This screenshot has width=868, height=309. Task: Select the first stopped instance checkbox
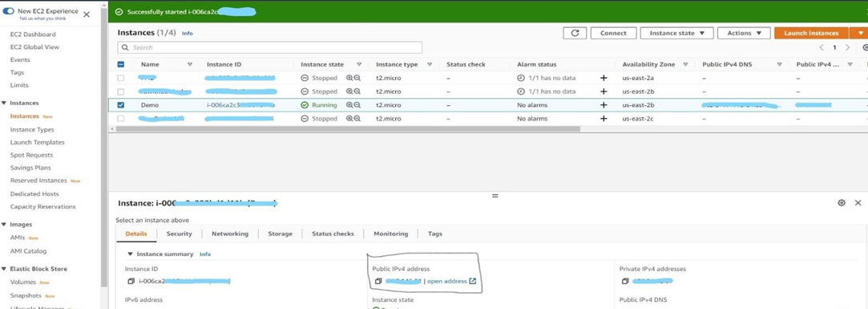point(121,78)
